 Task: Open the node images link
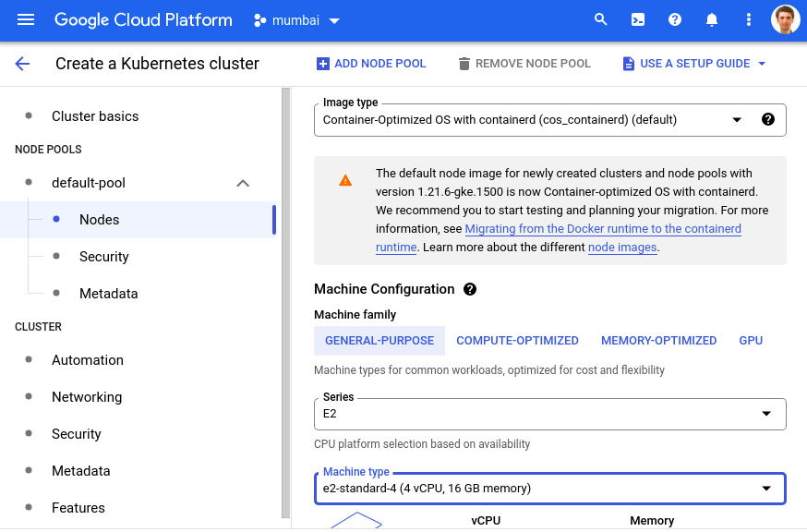pyautogui.click(x=622, y=248)
